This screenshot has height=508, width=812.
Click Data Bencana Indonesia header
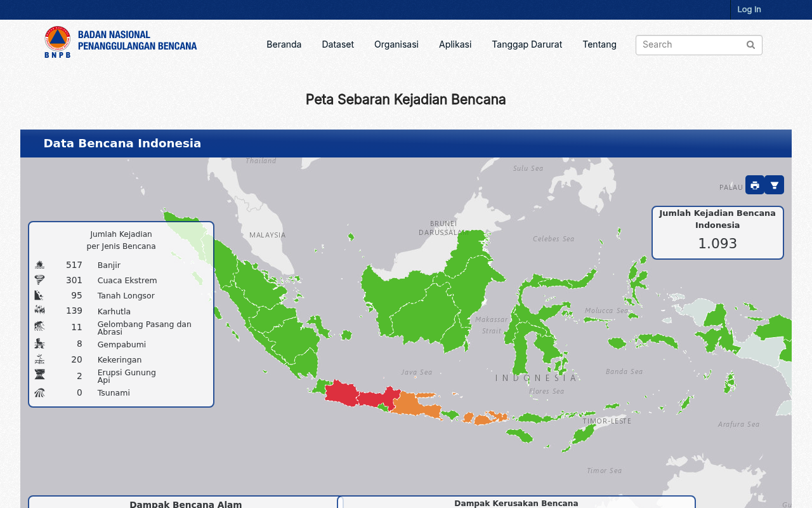(122, 144)
